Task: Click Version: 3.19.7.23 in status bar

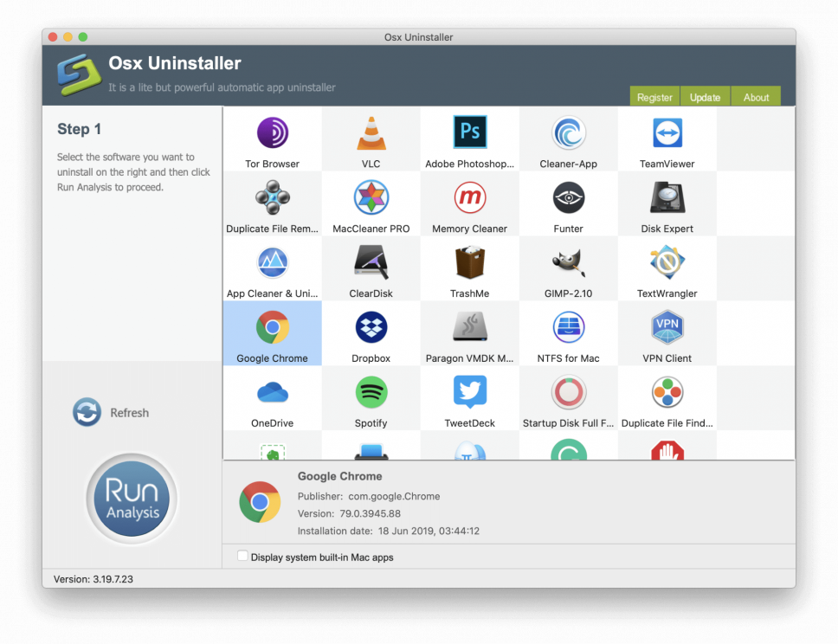Action: (93, 579)
